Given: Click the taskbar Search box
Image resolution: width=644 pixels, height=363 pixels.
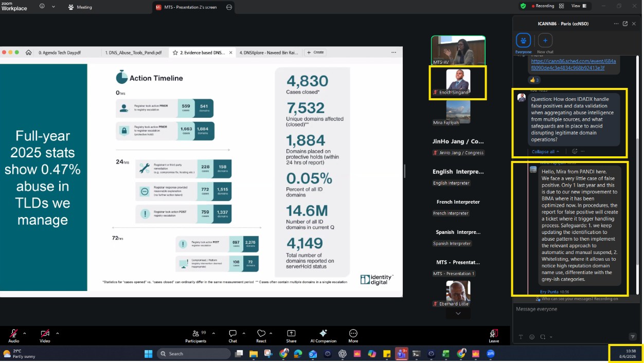Looking at the screenshot, I should click(194, 354).
